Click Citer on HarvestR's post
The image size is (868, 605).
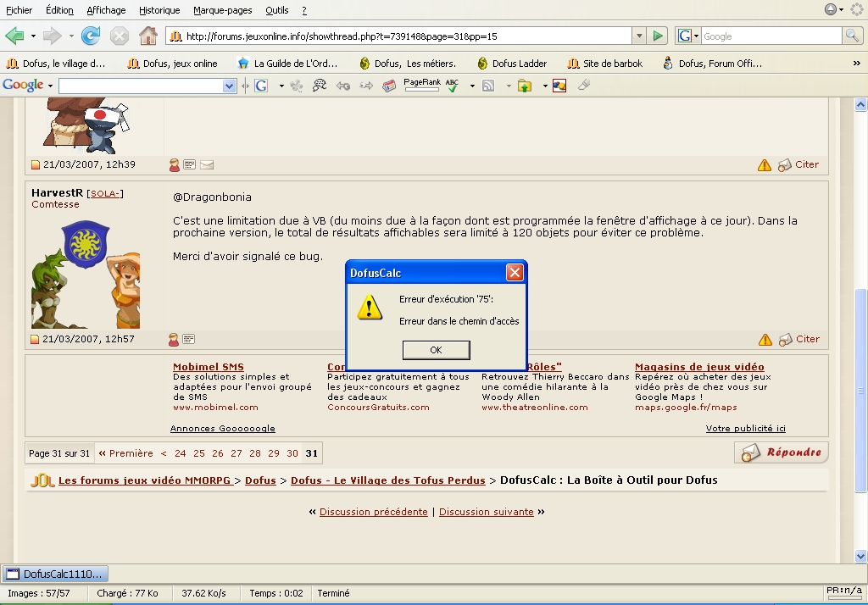(807, 339)
